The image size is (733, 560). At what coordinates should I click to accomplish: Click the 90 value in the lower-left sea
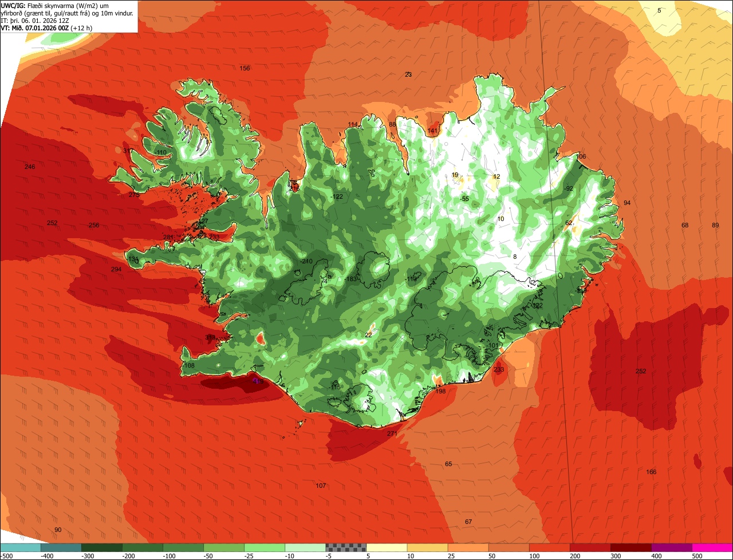tap(58, 530)
